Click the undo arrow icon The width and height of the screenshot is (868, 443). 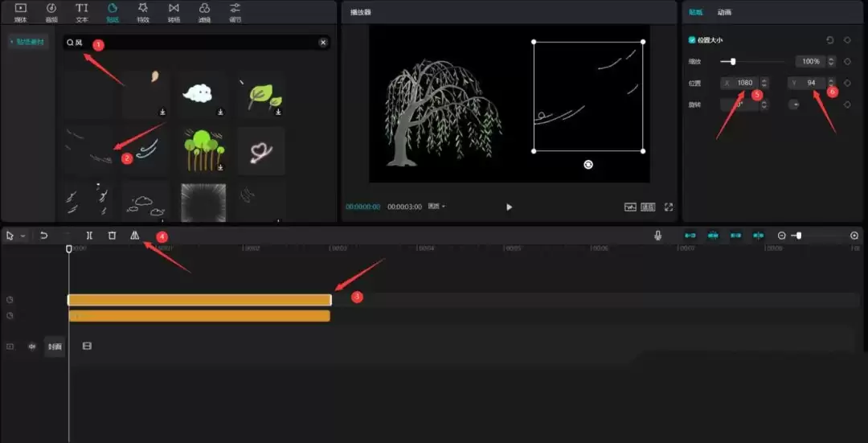tap(44, 236)
